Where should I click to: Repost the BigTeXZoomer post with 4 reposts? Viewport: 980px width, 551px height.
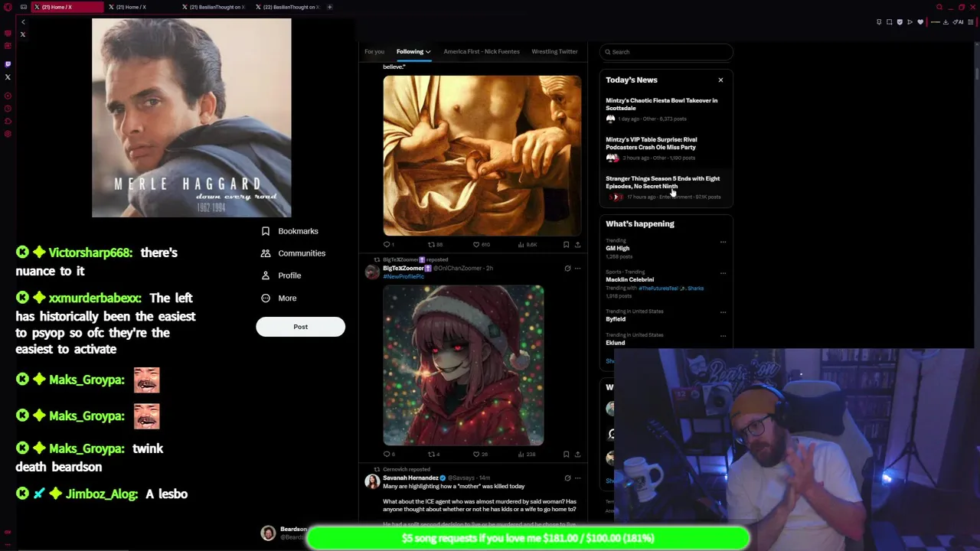(431, 455)
